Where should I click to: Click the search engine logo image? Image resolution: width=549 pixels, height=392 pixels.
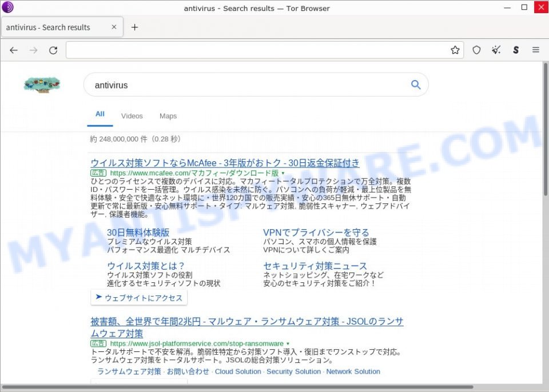[42, 85]
